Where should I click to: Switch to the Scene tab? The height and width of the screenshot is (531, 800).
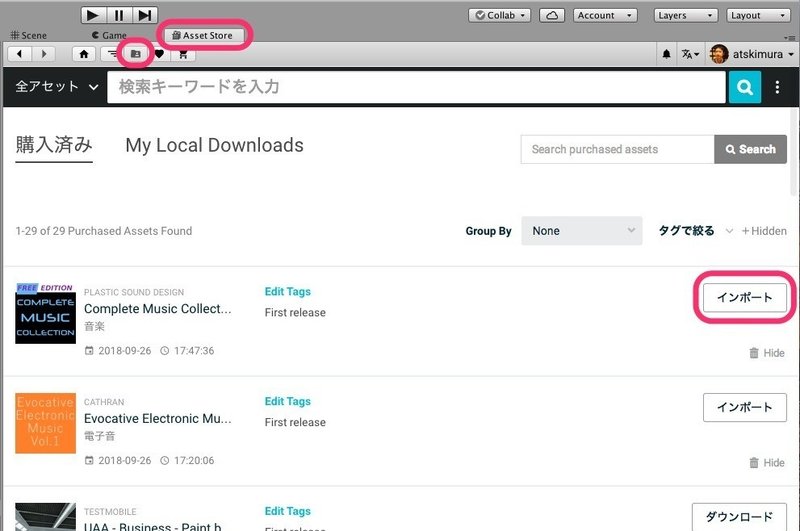pos(29,35)
